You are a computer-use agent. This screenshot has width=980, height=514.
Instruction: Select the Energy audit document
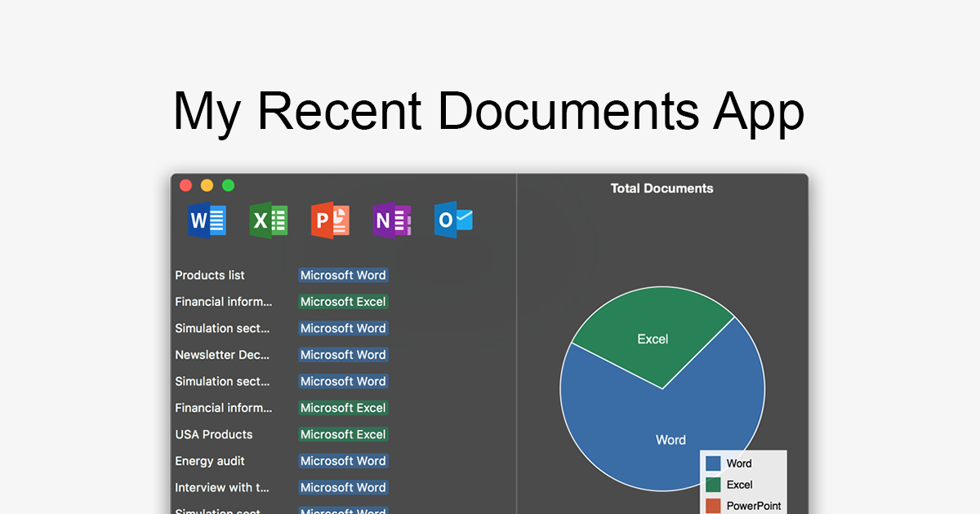point(210,461)
